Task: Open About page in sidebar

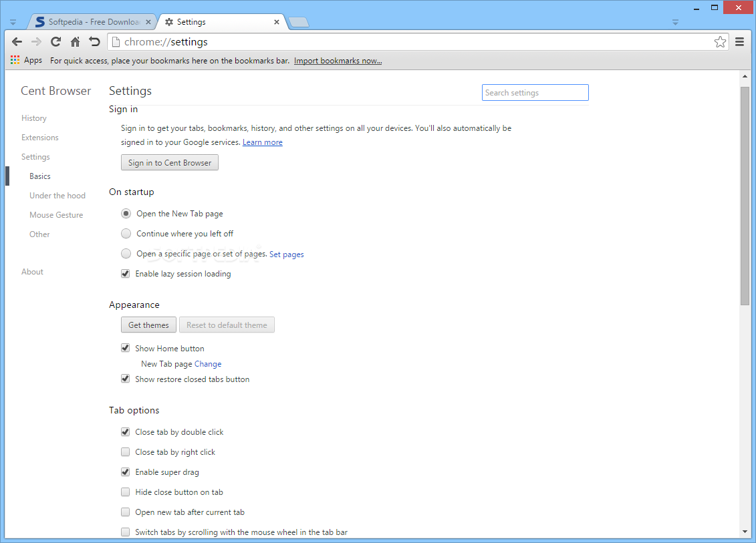Action: (x=32, y=272)
